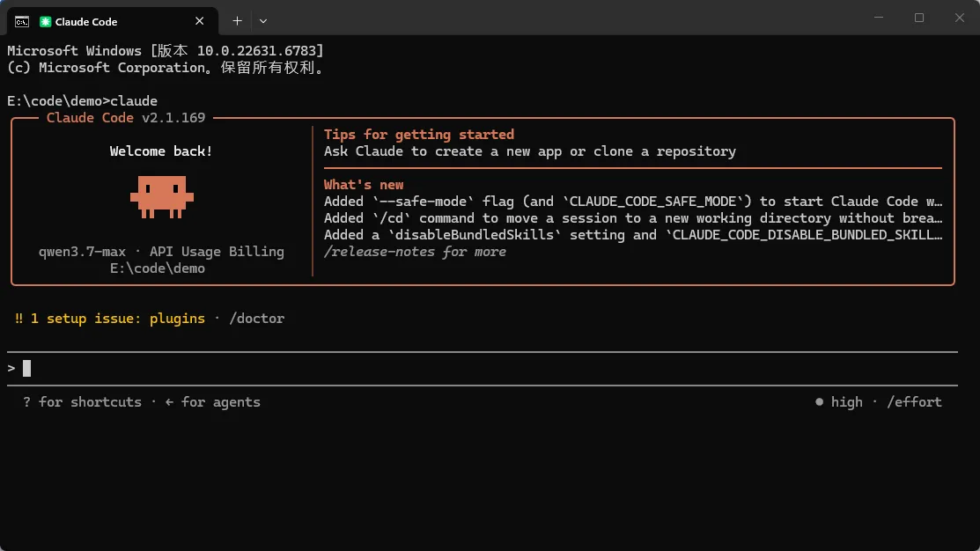Click the 'Claude Code v2.1.169' box title
The width and height of the screenshot is (980, 551).
point(126,118)
